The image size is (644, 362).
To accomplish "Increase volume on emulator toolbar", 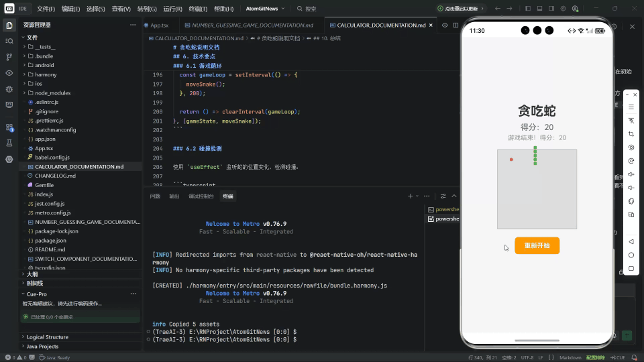I will [631, 174].
